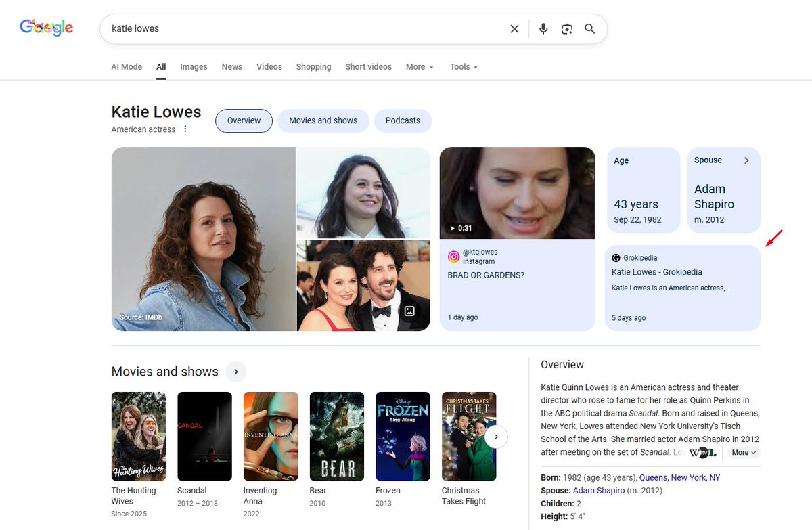Expand Movies and shows with arrow button

click(235, 372)
